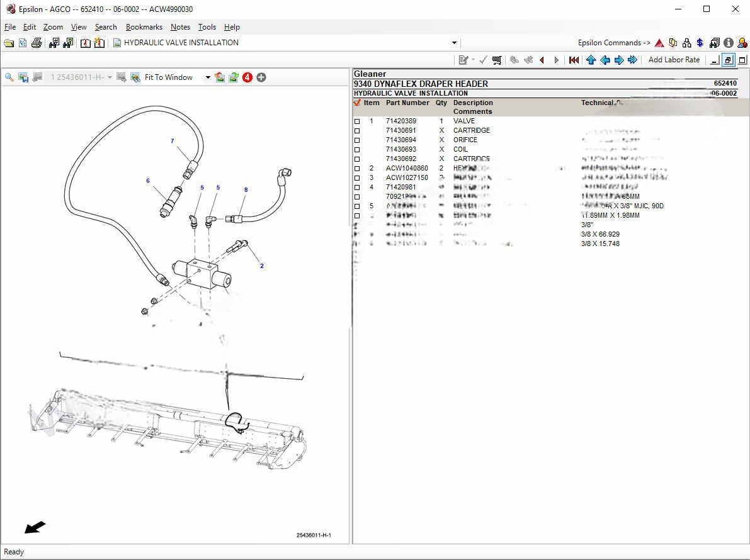Click the shopping cart icon
Screen dimensions: 750x560
pyautogui.click(x=497, y=60)
